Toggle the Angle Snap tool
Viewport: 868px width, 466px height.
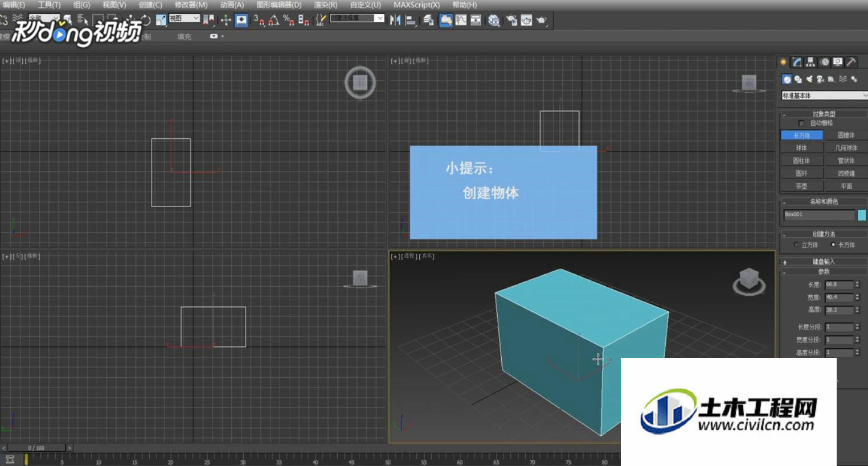(x=273, y=20)
